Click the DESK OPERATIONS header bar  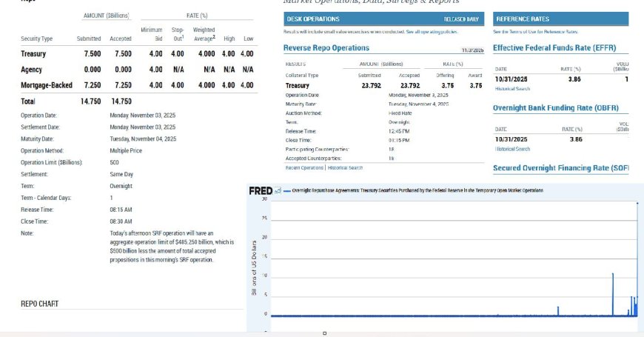pos(383,19)
